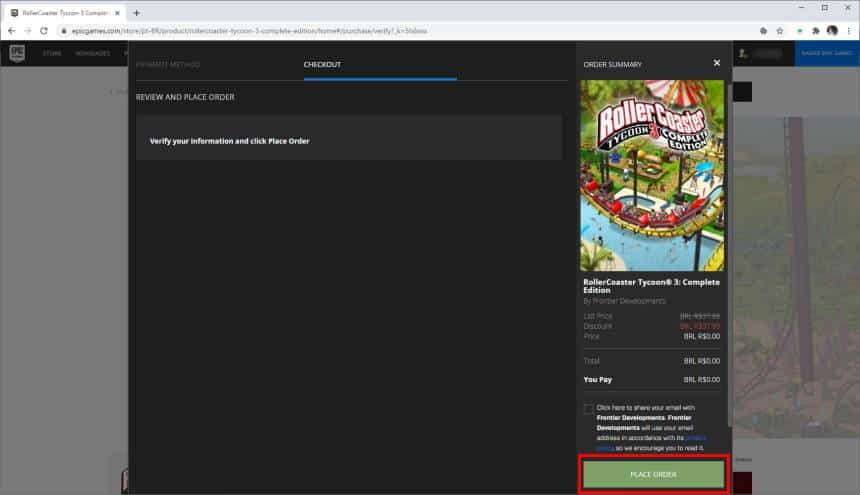Select the Checkout tab
This screenshot has width=860, height=495.
click(x=322, y=65)
